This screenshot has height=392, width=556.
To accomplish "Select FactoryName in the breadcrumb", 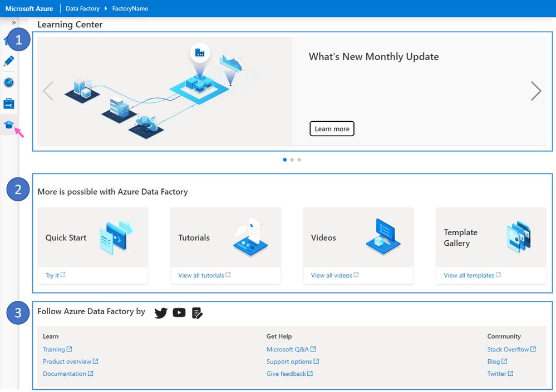I will click(130, 8).
